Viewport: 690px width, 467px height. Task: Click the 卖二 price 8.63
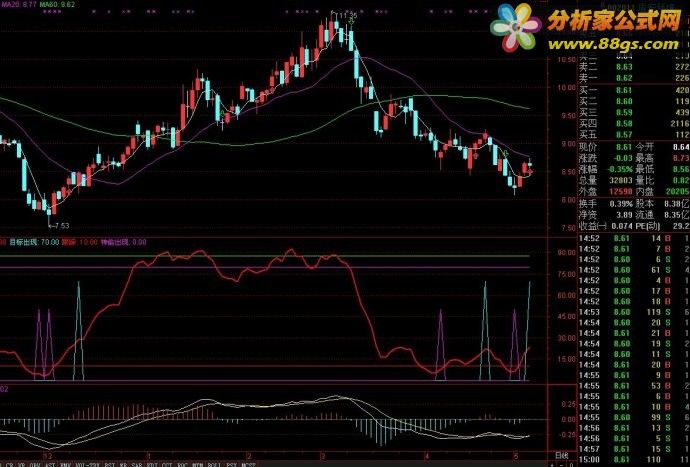[x=624, y=67]
